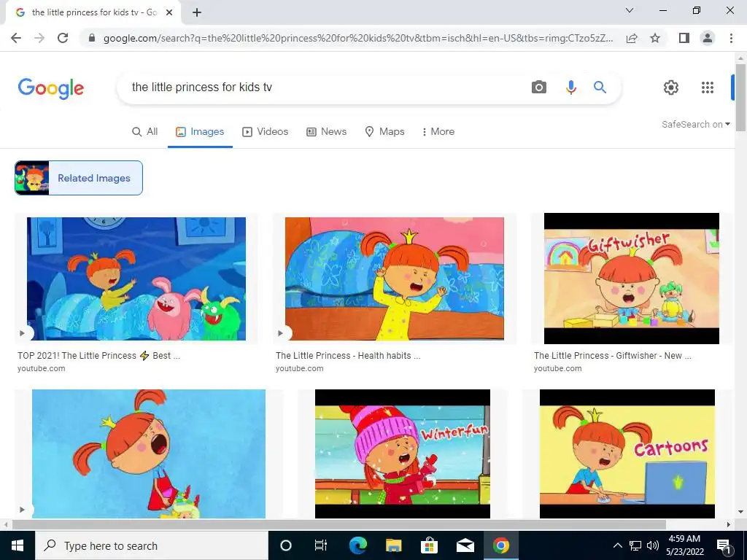Open crying princess blue background image
Screen dimensions: 747x560
pyautogui.click(x=149, y=454)
